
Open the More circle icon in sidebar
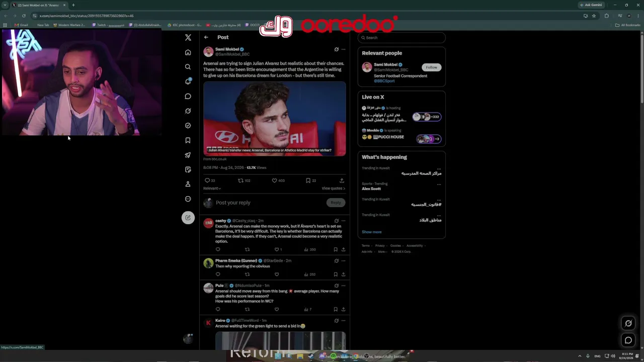pos(188,199)
